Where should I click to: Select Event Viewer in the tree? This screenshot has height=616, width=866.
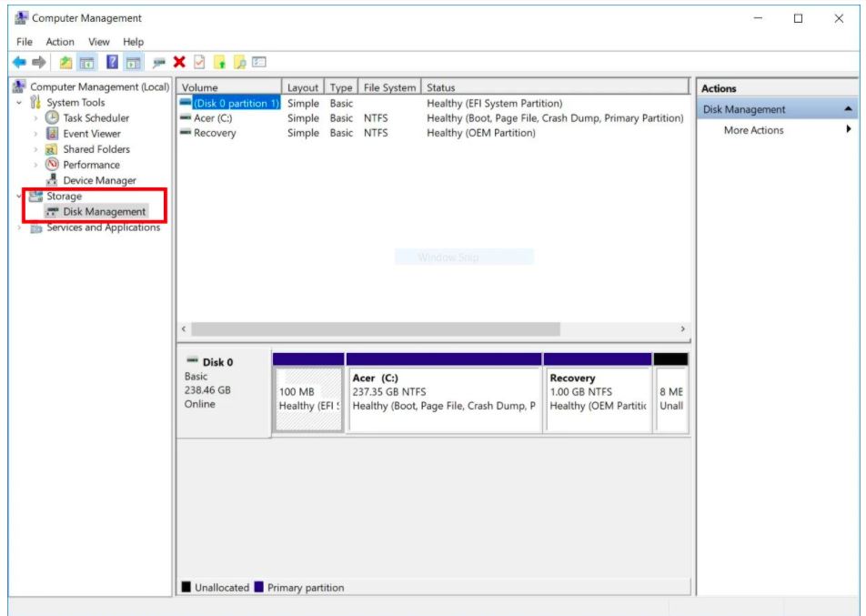(92, 134)
